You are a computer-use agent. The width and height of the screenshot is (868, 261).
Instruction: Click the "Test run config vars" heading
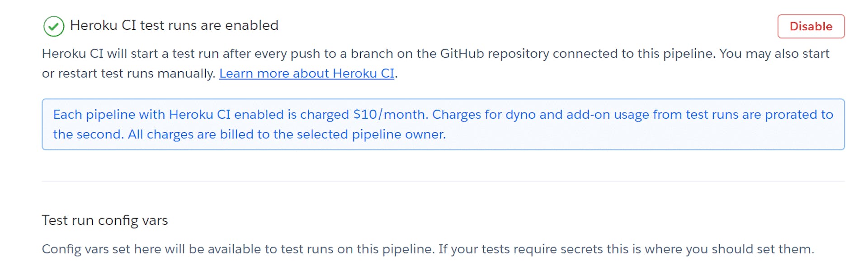tap(105, 220)
